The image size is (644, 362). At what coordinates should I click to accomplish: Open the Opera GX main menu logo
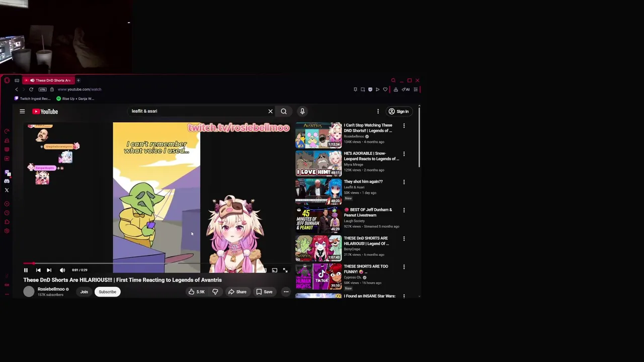(7, 80)
